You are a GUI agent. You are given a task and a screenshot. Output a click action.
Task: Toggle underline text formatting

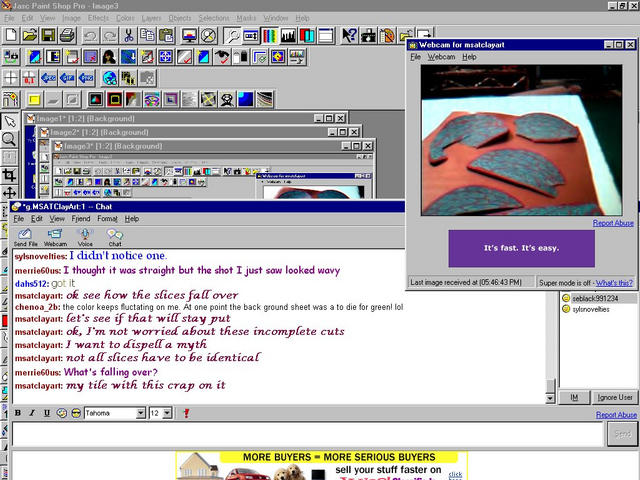coord(47,413)
